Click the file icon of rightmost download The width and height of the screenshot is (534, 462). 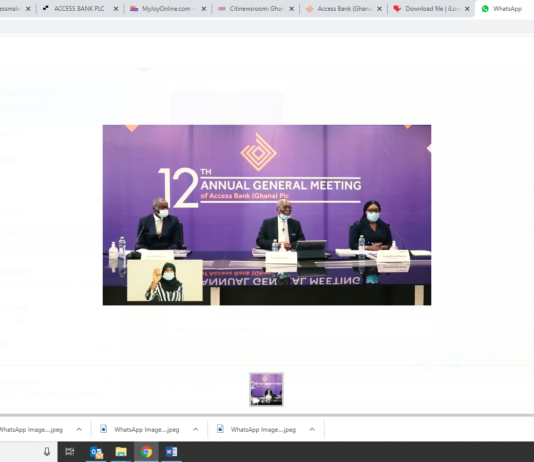pyautogui.click(x=220, y=429)
